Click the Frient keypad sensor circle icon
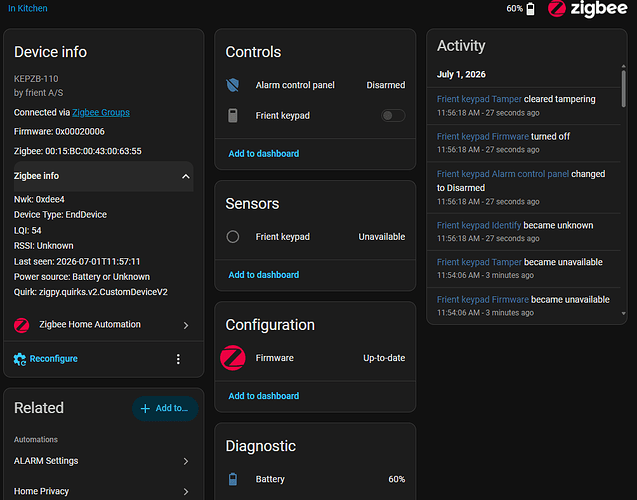 point(232,237)
